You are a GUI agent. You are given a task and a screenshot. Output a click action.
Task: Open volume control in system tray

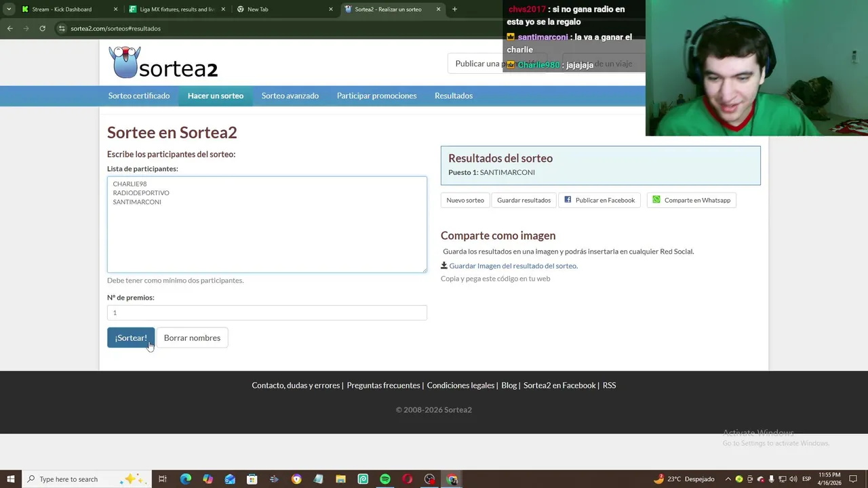(793, 479)
